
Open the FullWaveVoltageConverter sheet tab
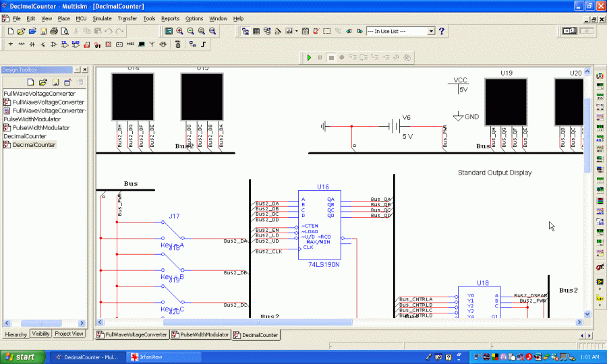click(x=132, y=334)
